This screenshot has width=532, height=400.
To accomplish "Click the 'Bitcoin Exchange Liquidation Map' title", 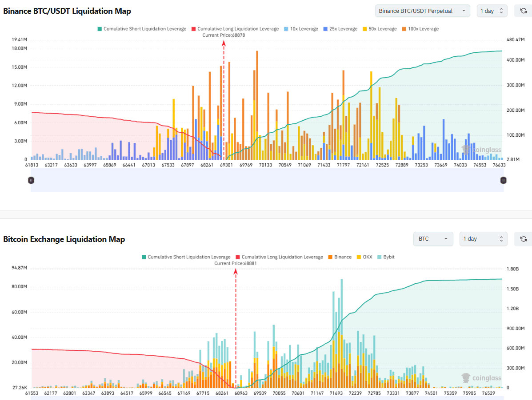I will click(x=64, y=239).
